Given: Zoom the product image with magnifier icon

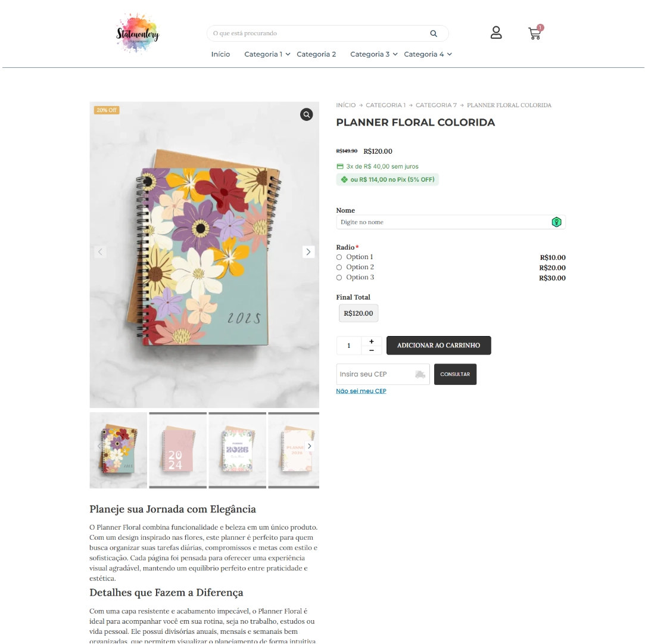Looking at the screenshot, I should point(306,114).
